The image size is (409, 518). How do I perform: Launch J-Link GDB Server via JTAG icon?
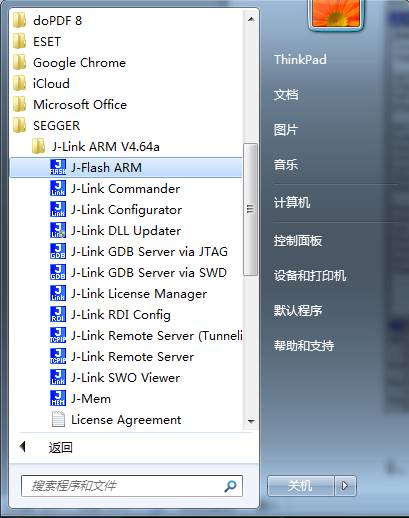point(58,251)
